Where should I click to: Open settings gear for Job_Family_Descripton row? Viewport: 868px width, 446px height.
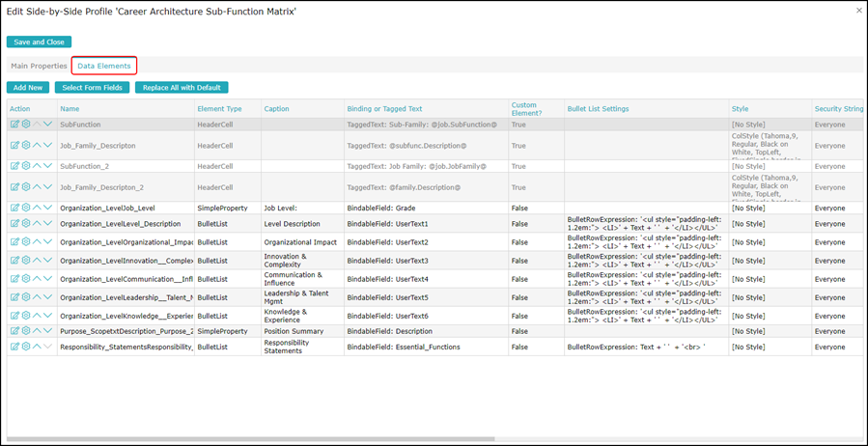tap(26, 146)
